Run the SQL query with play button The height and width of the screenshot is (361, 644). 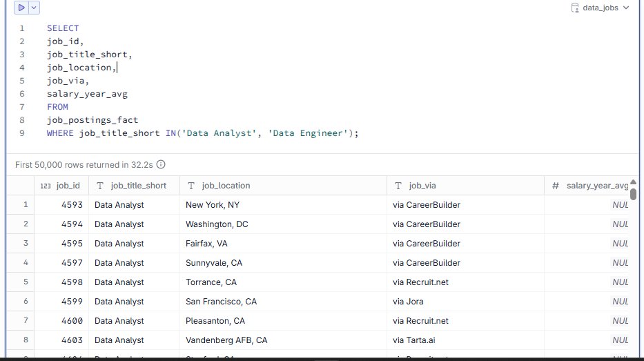(x=21, y=8)
